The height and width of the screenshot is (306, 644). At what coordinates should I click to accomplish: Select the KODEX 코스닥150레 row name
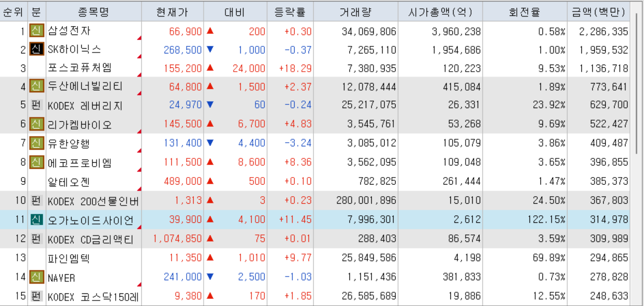click(94, 297)
